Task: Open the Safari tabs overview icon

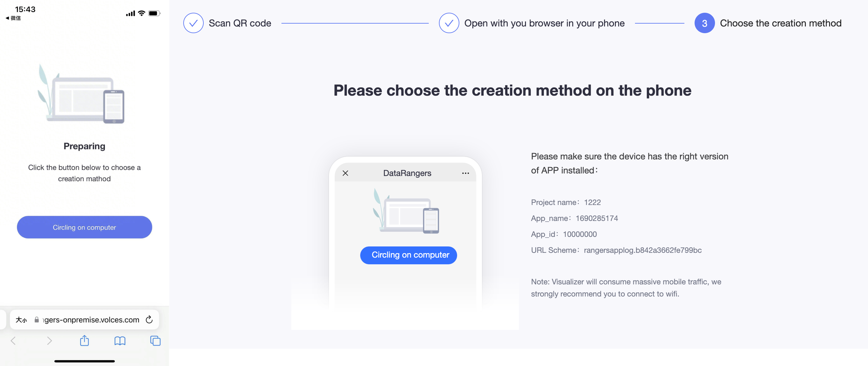Action: [155, 341]
